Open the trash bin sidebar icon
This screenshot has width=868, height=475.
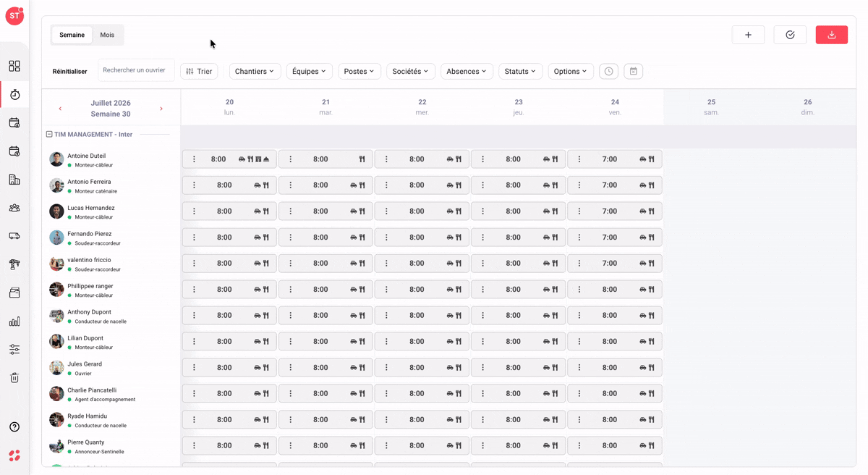pyautogui.click(x=14, y=377)
